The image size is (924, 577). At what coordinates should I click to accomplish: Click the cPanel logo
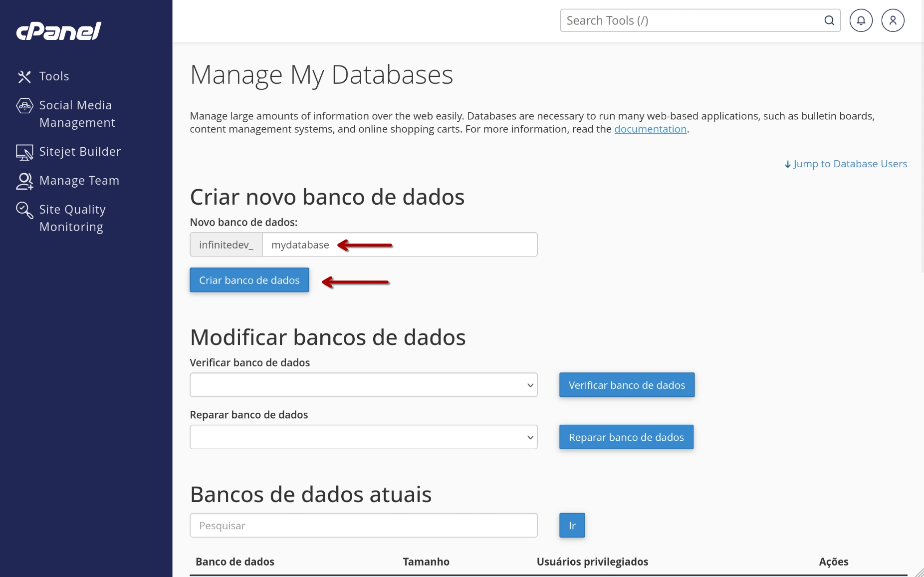click(58, 31)
